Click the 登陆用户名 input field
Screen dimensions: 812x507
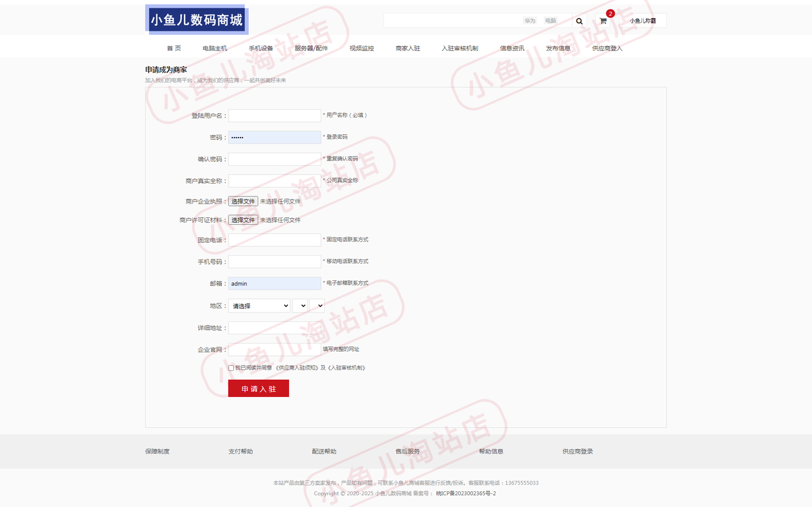274,115
